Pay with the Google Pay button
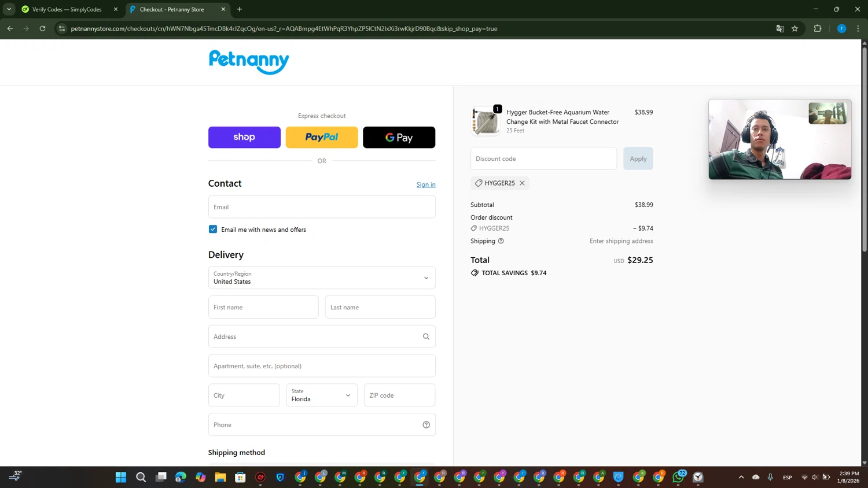 click(x=399, y=137)
